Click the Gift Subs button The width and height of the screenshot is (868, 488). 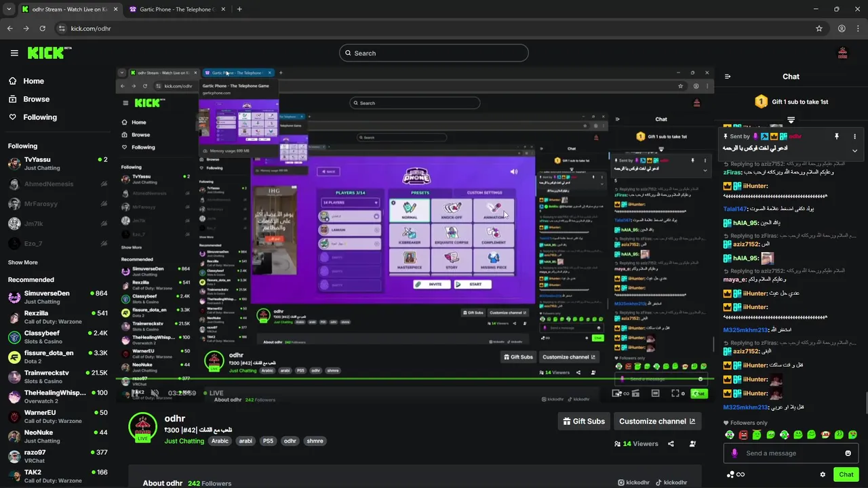click(584, 421)
